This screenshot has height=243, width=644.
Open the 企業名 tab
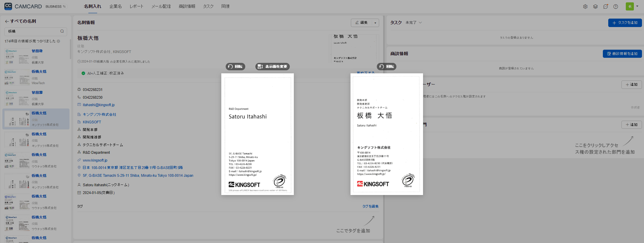coord(115,6)
